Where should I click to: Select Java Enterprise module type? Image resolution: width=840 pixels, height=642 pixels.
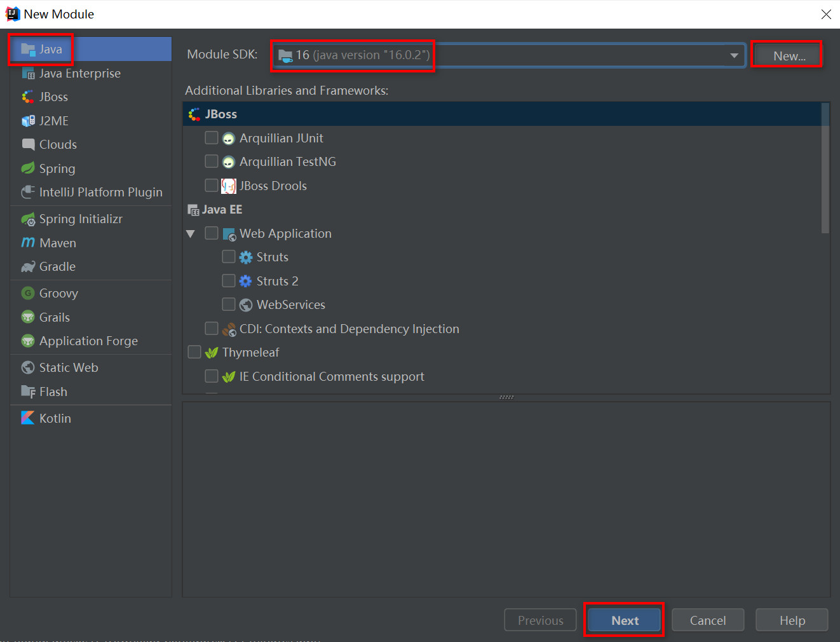80,74
